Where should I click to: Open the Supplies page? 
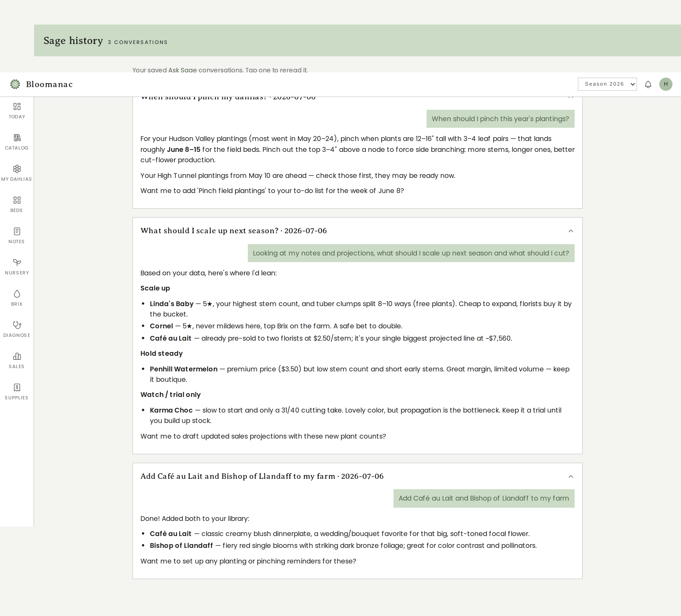click(17, 392)
